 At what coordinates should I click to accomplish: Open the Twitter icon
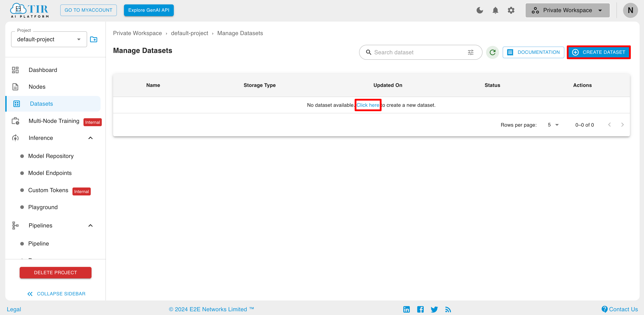[434, 309]
